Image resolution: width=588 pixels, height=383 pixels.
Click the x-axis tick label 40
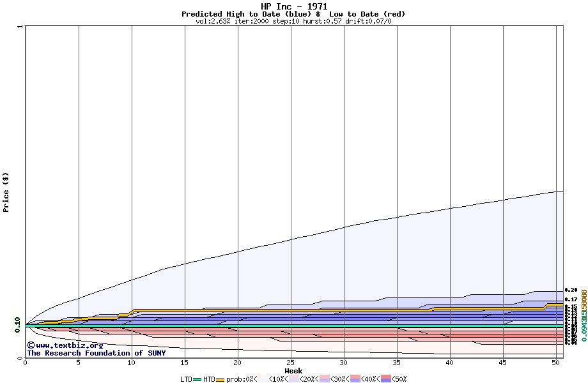point(449,363)
